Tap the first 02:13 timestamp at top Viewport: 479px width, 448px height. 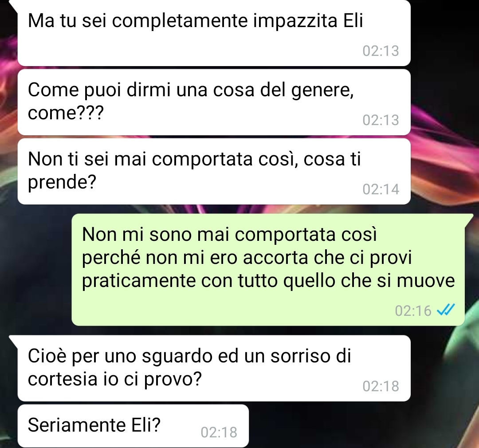[x=381, y=51]
